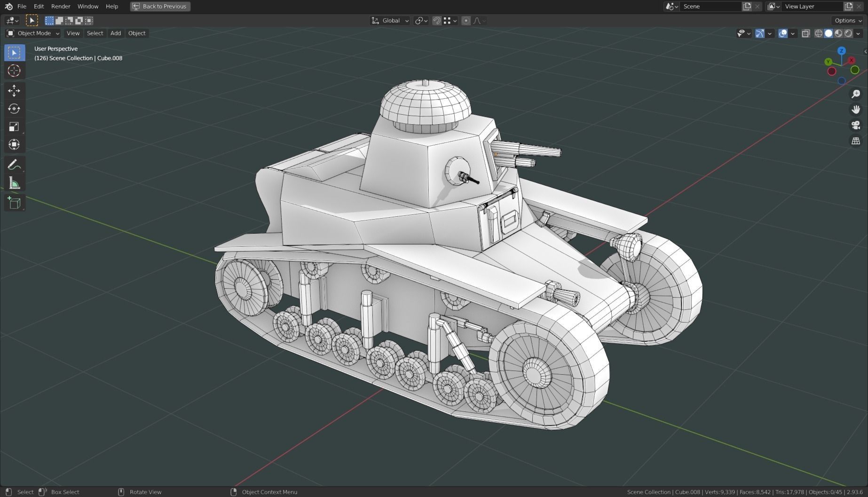This screenshot has width=868, height=497.
Task: Open the transform pivot point dropdown
Action: point(421,21)
